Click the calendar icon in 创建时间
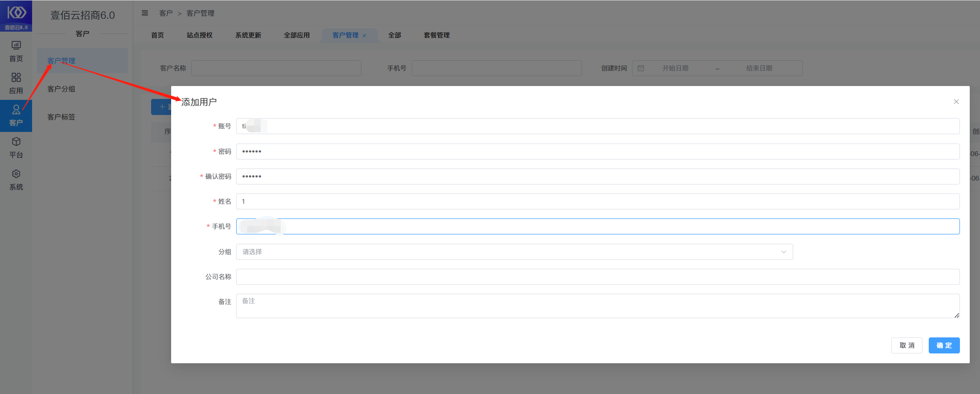The image size is (980, 394). [641, 68]
